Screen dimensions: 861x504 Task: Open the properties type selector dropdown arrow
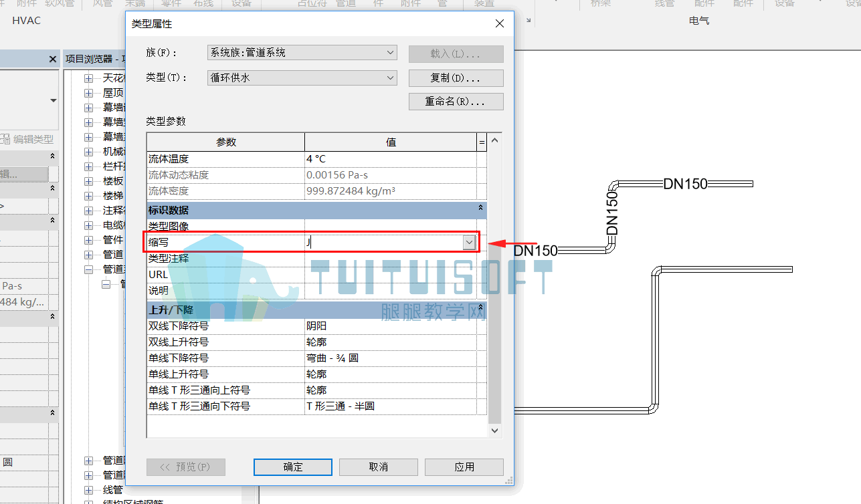tap(54, 101)
